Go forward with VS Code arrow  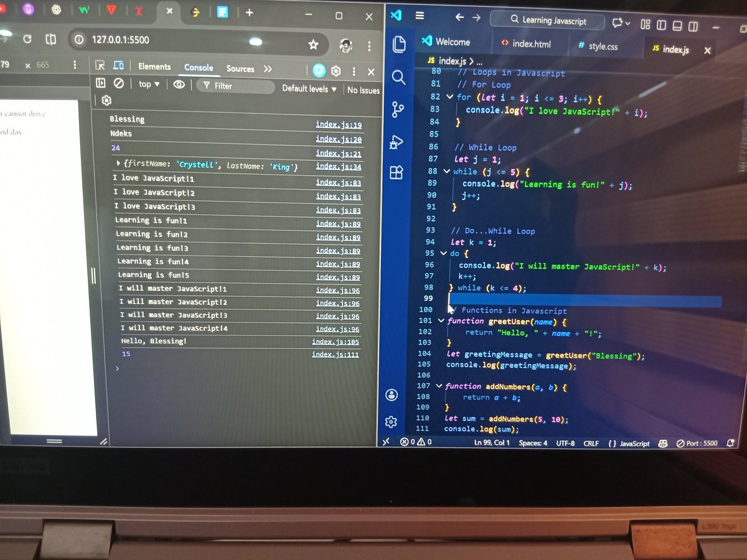(x=476, y=18)
